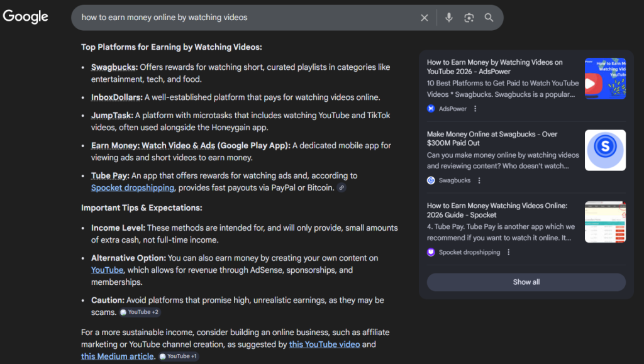Open the 'YouTube +2' source chip
Screen dimensions: 644x364
(x=140, y=312)
